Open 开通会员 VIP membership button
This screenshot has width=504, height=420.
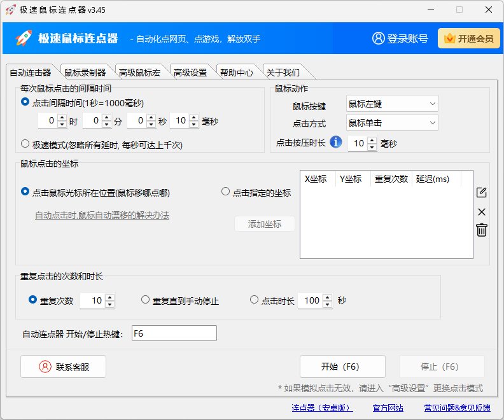pos(468,38)
